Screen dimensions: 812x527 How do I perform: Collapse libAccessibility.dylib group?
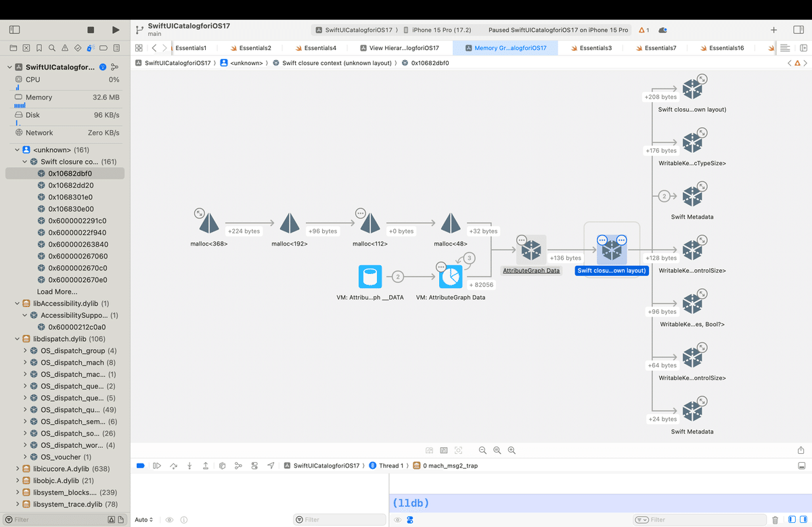coord(18,303)
